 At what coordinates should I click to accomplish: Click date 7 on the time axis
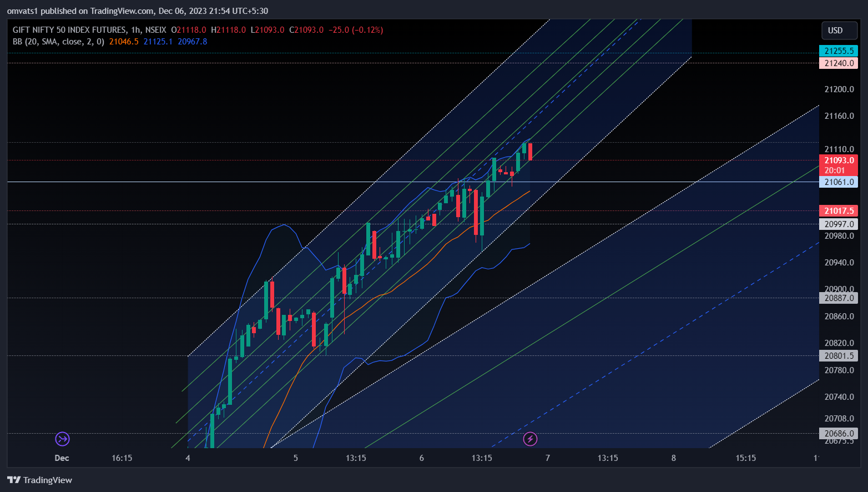[548, 458]
